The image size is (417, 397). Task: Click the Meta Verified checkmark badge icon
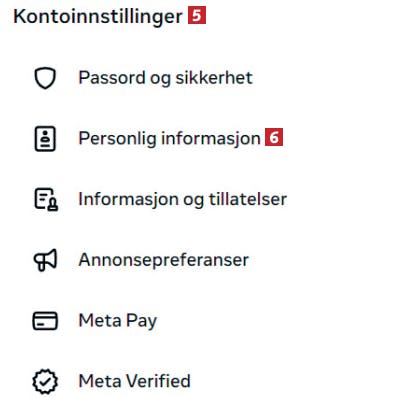pos(45,381)
